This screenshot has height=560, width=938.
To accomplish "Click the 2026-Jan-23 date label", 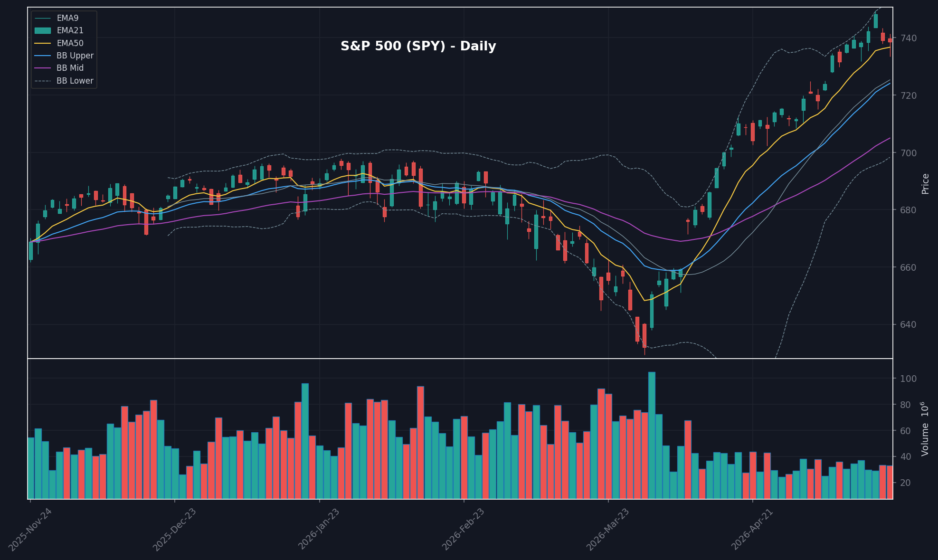I will (319, 530).
